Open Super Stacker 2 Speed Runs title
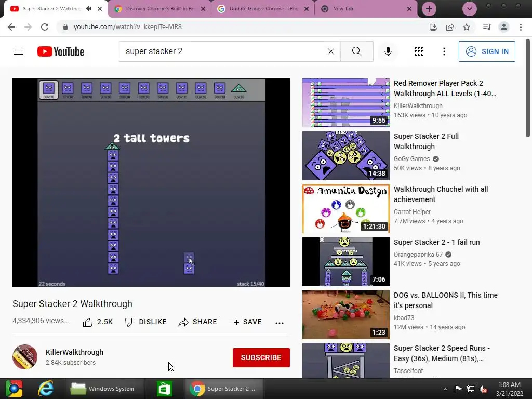Image resolution: width=532 pixels, height=399 pixels. (x=442, y=353)
